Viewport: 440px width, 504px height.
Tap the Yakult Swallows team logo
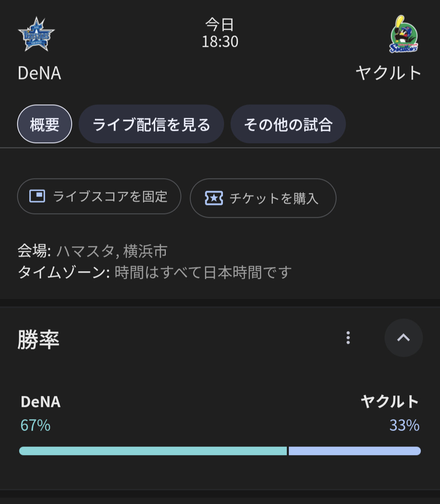[x=403, y=35]
